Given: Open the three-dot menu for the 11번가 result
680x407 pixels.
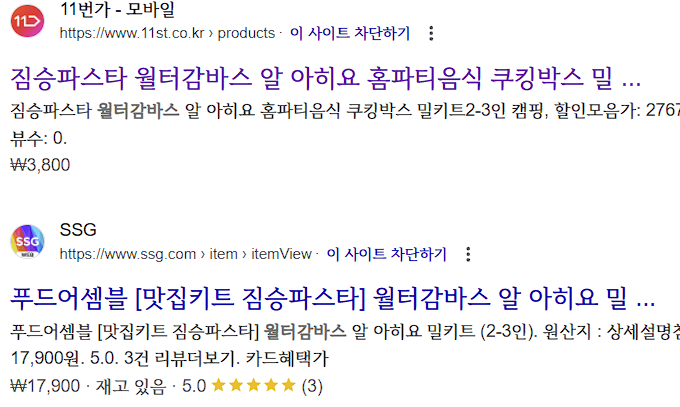Looking at the screenshot, I should tap(431, 33).
